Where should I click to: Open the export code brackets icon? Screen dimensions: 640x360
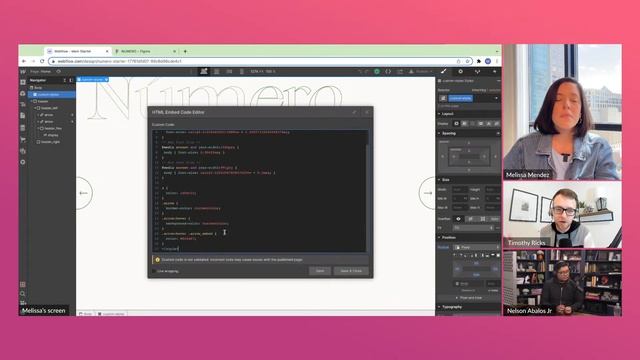388,71
